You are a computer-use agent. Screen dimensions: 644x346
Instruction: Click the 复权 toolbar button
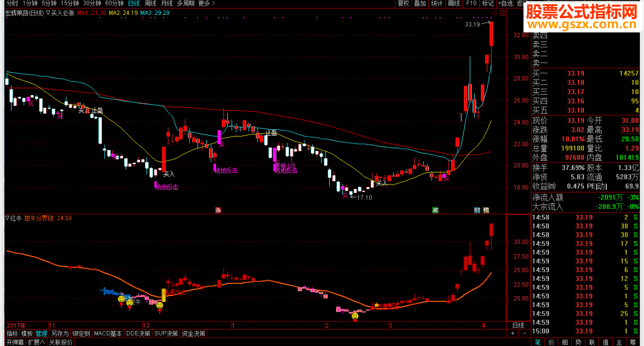click(x=403, y=3)
